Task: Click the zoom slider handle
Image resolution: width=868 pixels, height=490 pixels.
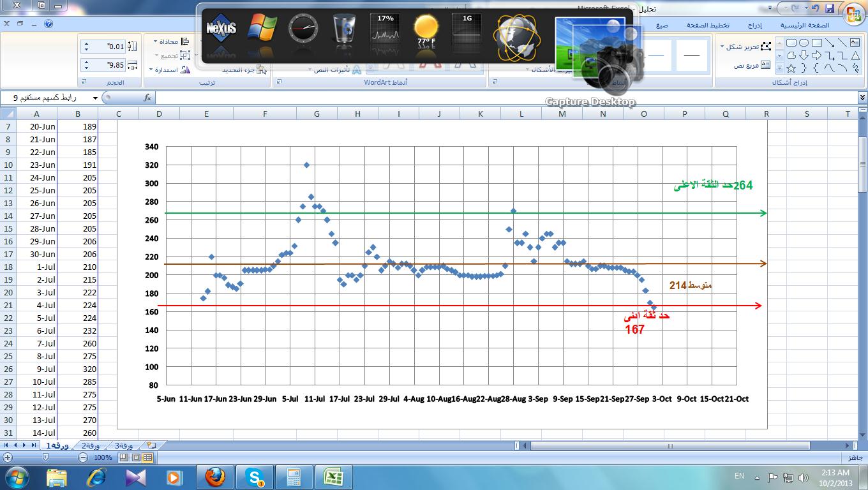Action: tap(45, 457)
